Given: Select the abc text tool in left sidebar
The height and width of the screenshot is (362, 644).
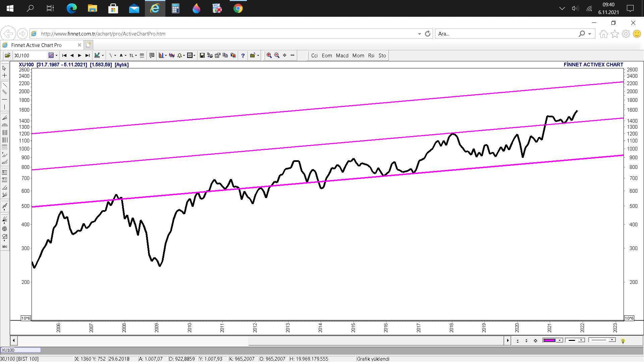Looking at the screenshot, I should 5,247.
